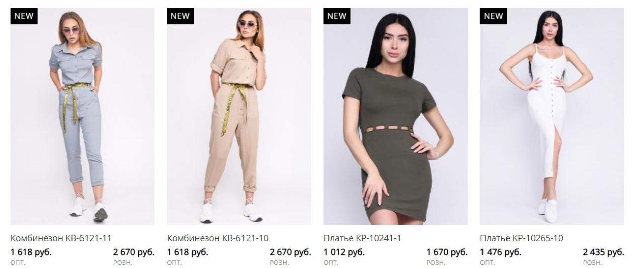Open the Платье KP-10265-10 product link
Screen dimensions: 644x268
coord(522,238)
